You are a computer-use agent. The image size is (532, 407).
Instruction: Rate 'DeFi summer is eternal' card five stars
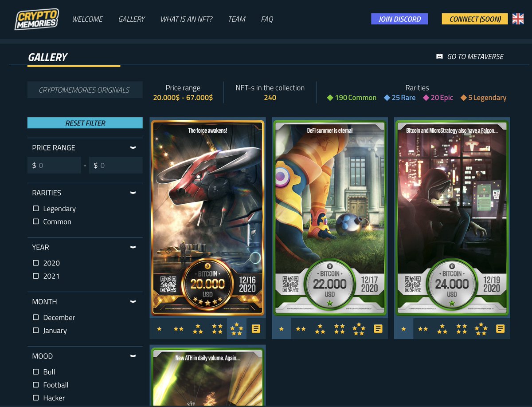[359, 329]
